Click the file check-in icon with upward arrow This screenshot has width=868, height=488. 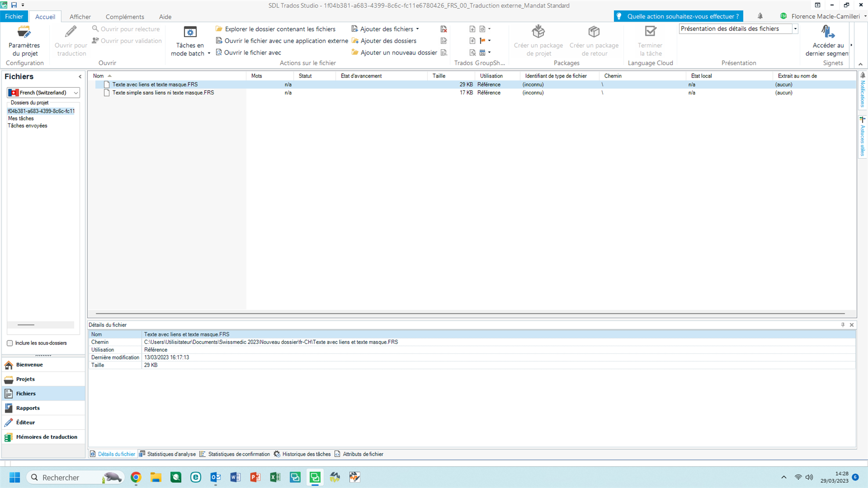point(472,29)
